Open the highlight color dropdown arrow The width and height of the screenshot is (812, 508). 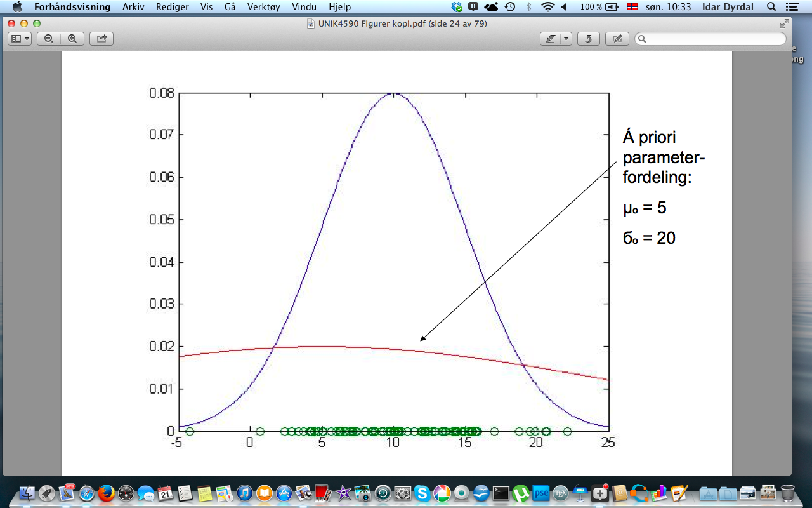coord(566,39)
